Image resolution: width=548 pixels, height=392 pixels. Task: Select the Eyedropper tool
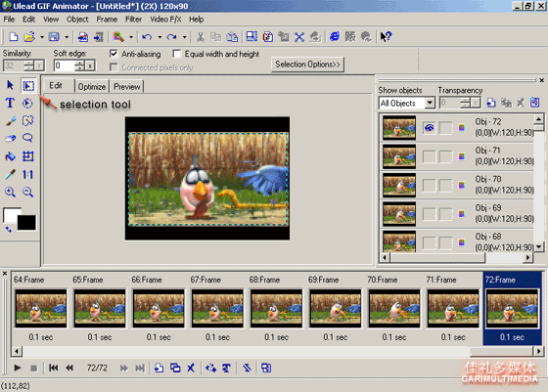pos(10,174)
